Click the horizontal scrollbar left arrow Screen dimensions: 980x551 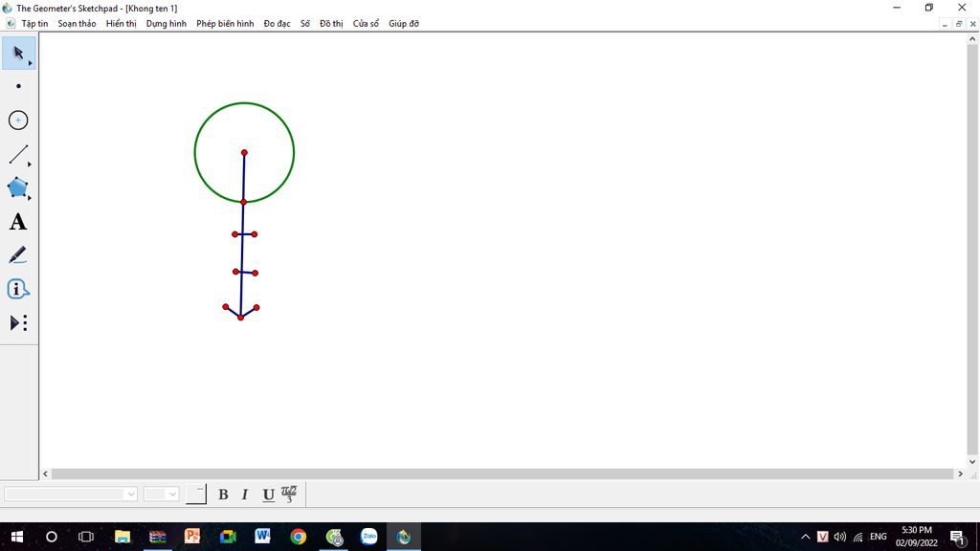(x=45, y=474)
